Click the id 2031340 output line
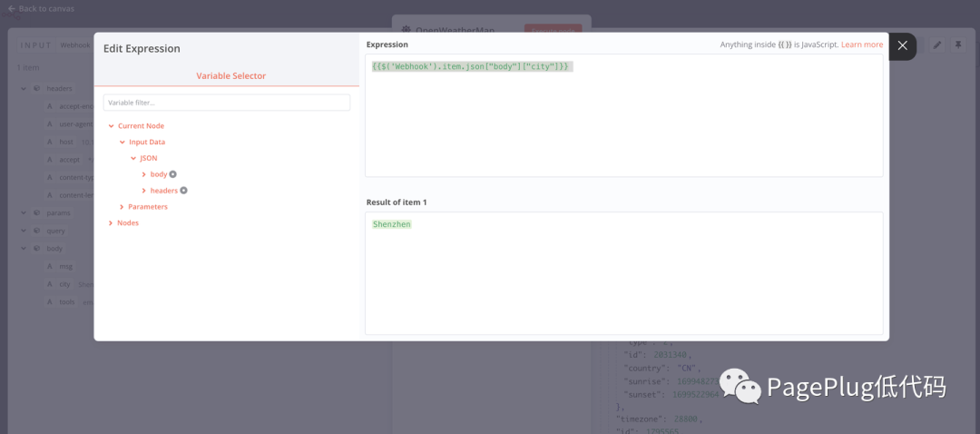Screen dimensions: 980x434 pos(658,355)
